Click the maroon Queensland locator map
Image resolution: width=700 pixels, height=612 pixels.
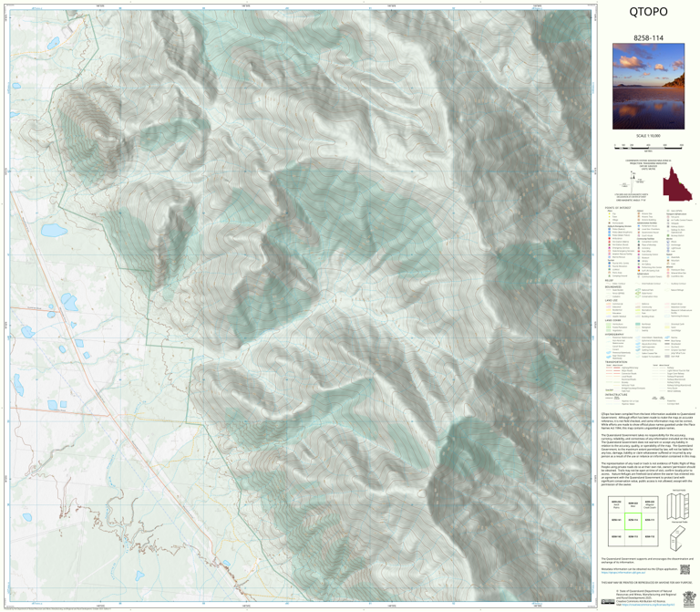(677, 184)
